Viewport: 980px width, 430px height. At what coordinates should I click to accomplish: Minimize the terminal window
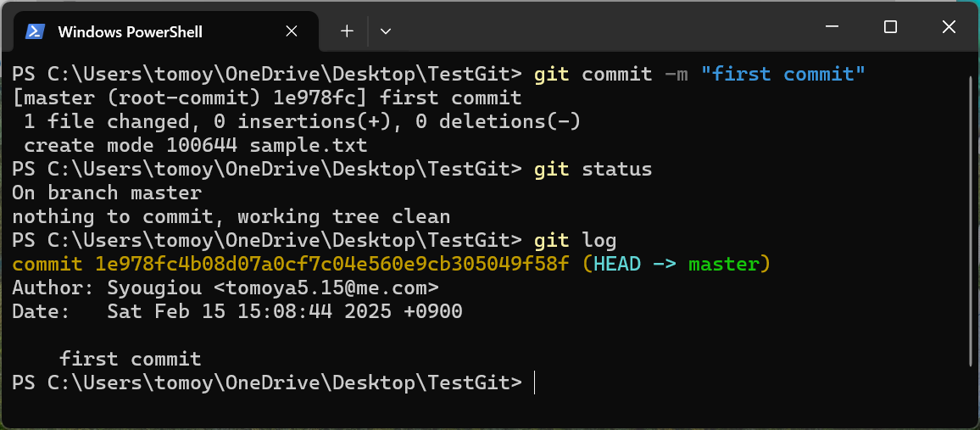832,27
